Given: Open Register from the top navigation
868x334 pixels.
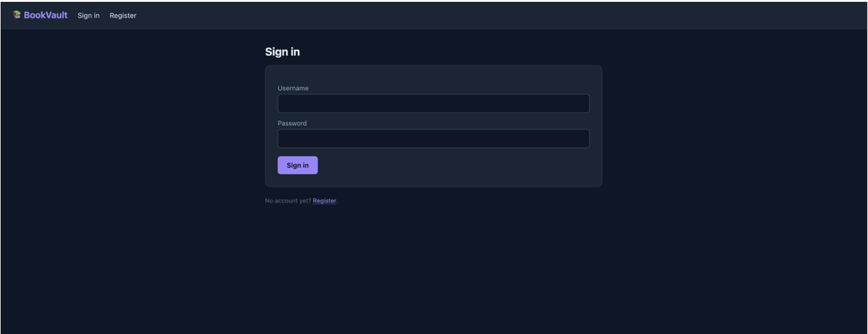Looking at the screenshot, I should pos(123,15).
